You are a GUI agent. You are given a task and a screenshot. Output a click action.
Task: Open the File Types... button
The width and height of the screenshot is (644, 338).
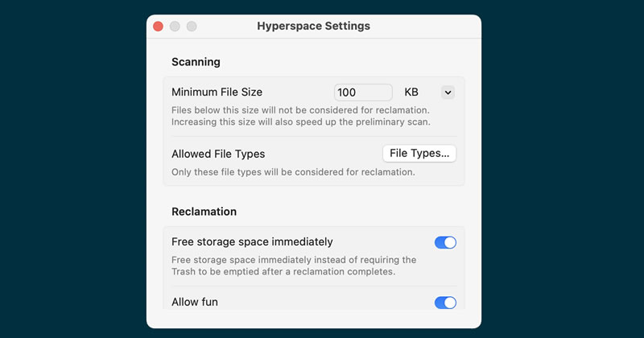point(419,153)
